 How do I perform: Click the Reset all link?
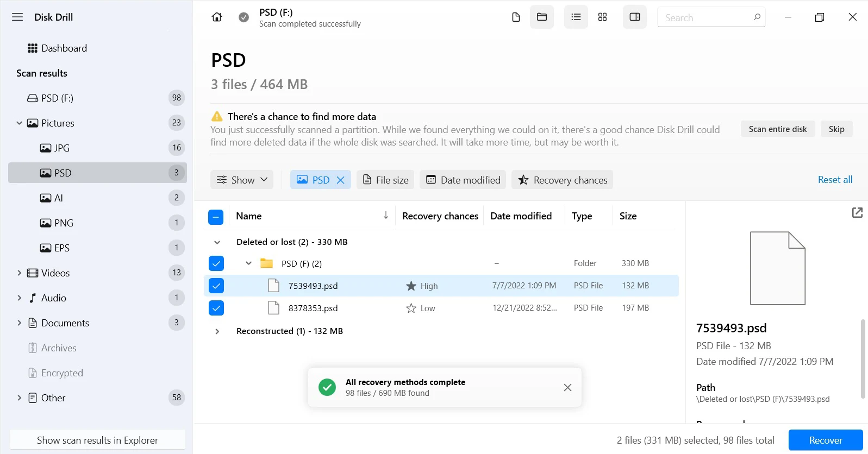click(835, 180)
